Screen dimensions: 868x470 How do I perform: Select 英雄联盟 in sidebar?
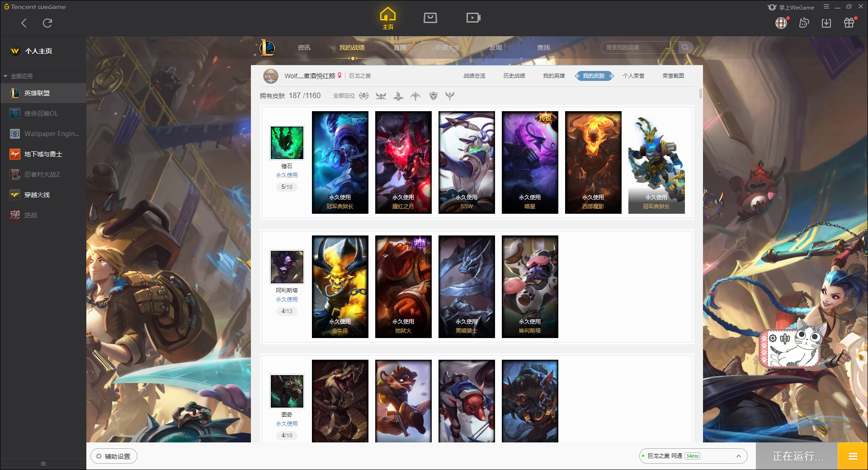click(x=43, y=93)
